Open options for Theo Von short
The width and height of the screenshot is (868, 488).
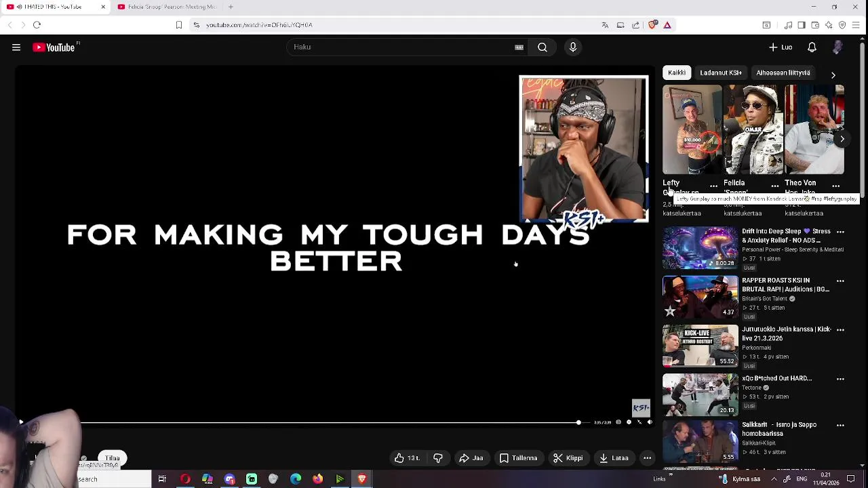click(x=835, y=186)
